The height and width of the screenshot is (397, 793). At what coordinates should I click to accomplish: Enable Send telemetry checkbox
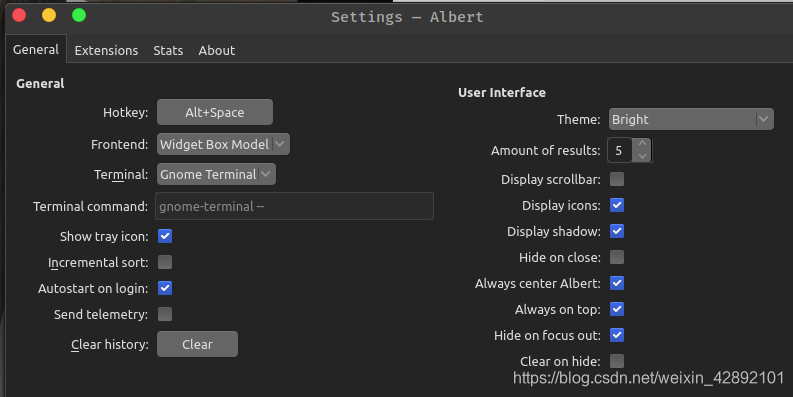165,314
